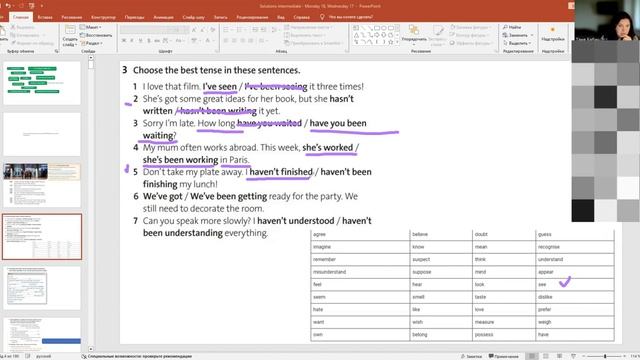Select the first slide thumbnail with green boxes
The height and width of the screenshot is (360, 640).
tap(42, 83)
